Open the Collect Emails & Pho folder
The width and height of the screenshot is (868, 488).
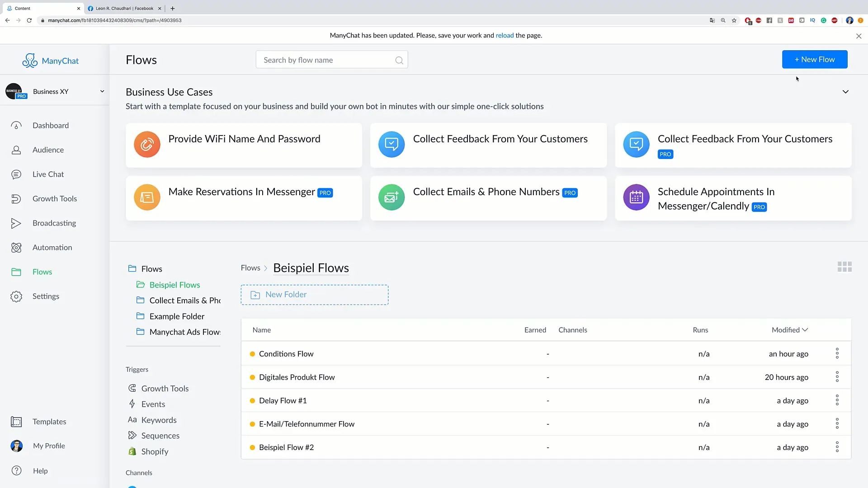185,300
